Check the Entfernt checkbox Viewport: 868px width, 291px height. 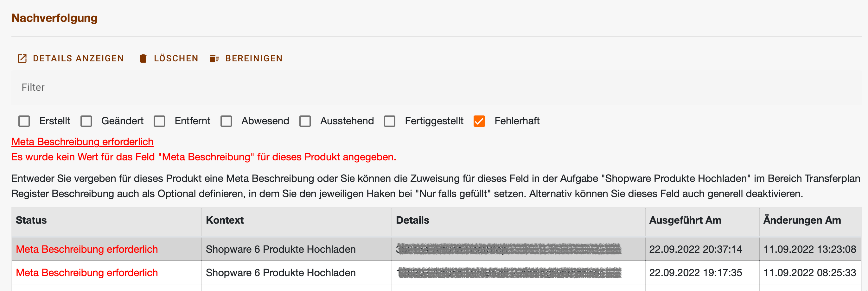[159, 121]
